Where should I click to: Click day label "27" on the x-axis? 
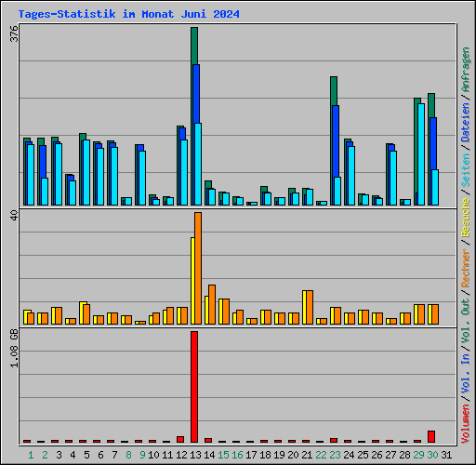(x=390, y=455)
